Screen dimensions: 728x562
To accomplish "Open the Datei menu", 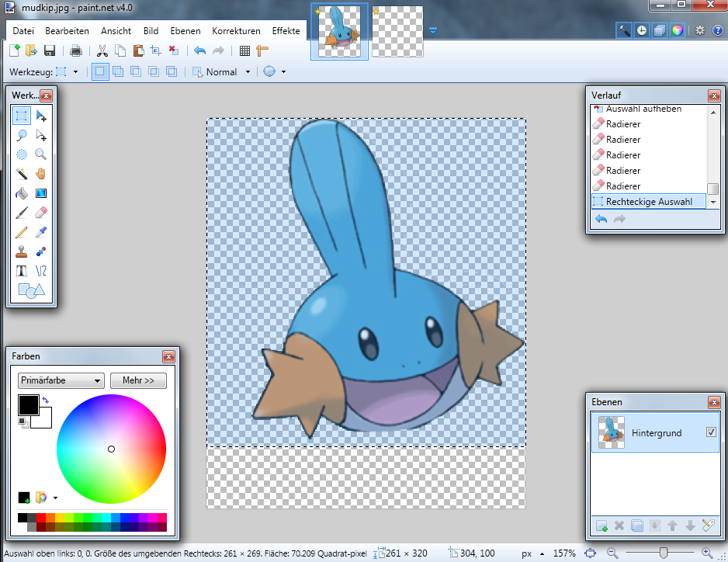I will pyautogui.click(x=23, y=30).
